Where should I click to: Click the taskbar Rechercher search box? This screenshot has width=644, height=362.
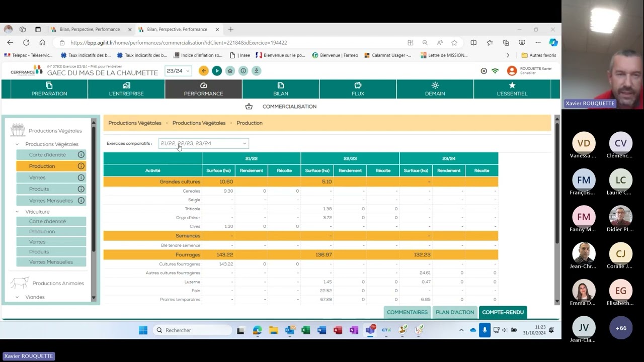point(192,330)
